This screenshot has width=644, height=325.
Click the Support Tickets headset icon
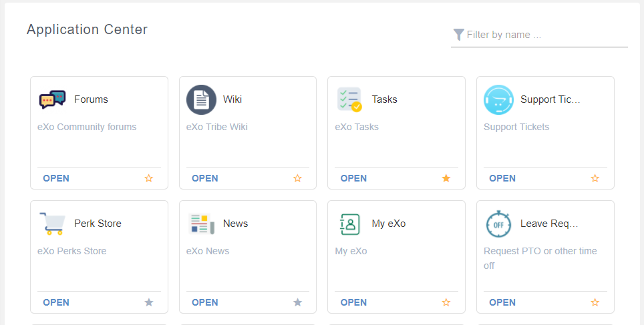click(x=498, y=99)
